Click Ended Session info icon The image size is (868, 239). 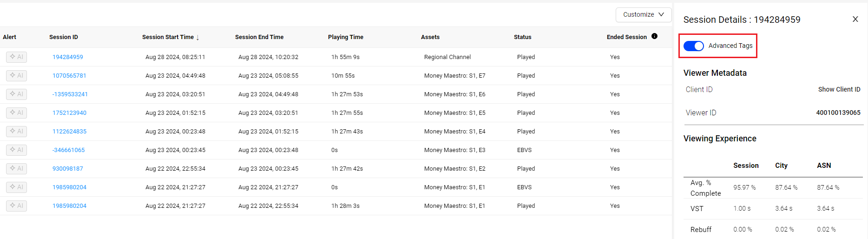click(x=654, y=36)
